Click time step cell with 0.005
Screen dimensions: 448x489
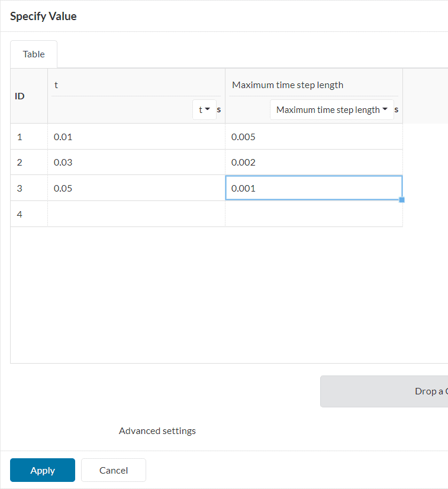[x=314, y=137]
